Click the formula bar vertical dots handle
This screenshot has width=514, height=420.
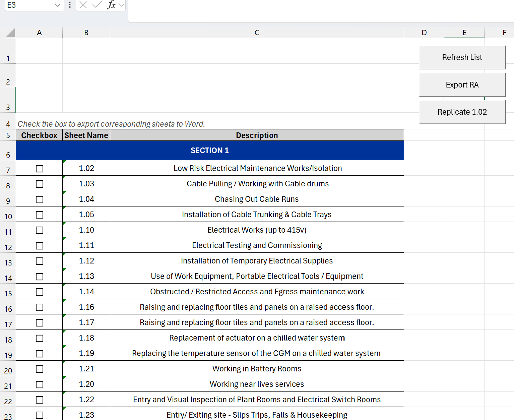(70, 5)
